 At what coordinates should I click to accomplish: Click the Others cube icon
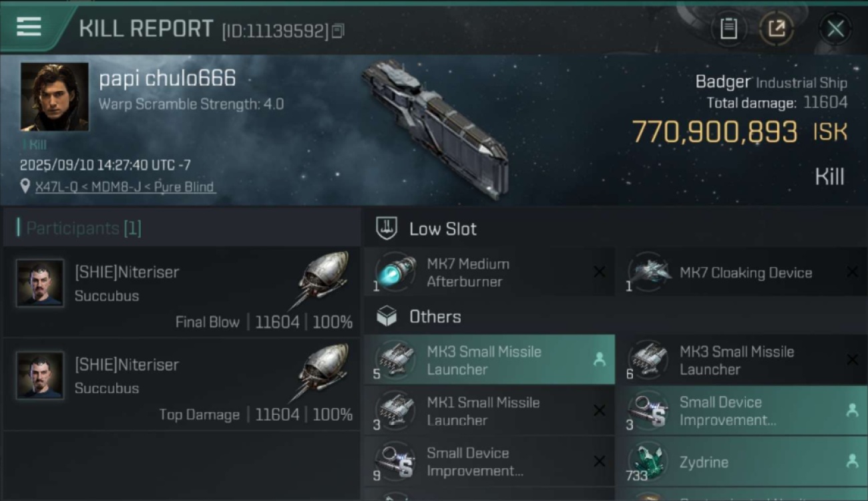click(387, 317)
